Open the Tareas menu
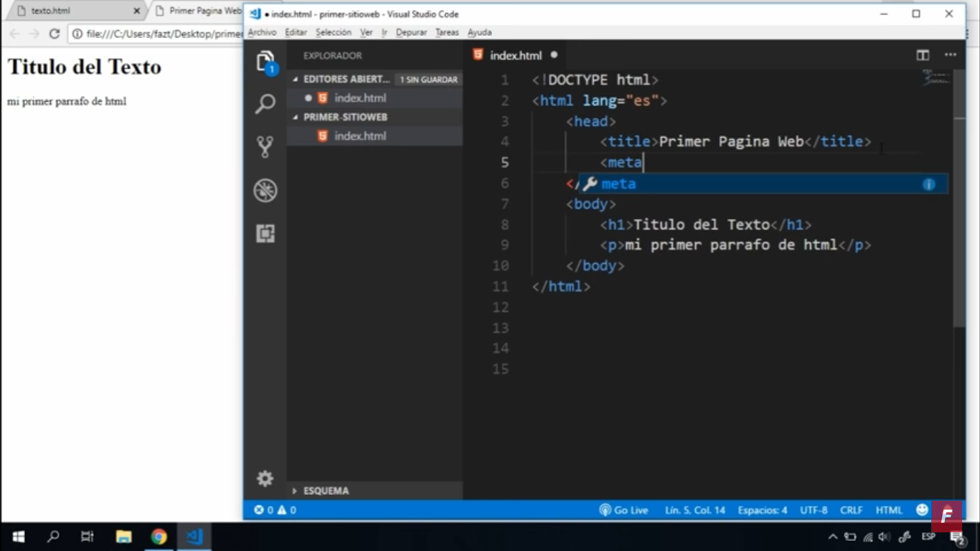The image size is (980, 551). pos(447,32)
